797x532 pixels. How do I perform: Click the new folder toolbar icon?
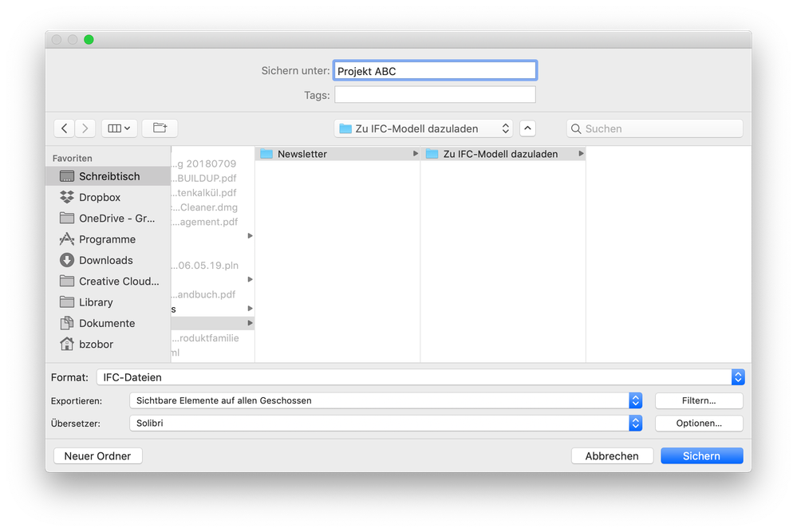click(160, 128)
